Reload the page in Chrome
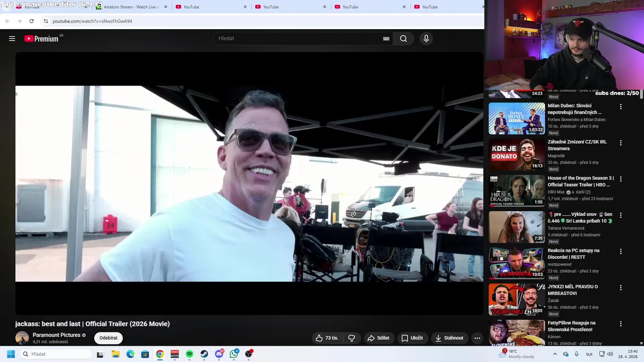The height and width of the screenshot is (362, 644). [31, 21]
